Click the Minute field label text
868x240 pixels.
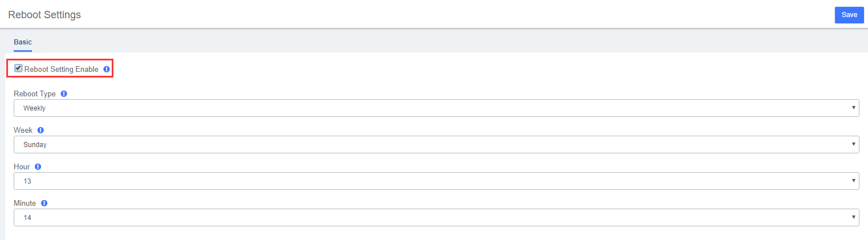pos(25,203)
